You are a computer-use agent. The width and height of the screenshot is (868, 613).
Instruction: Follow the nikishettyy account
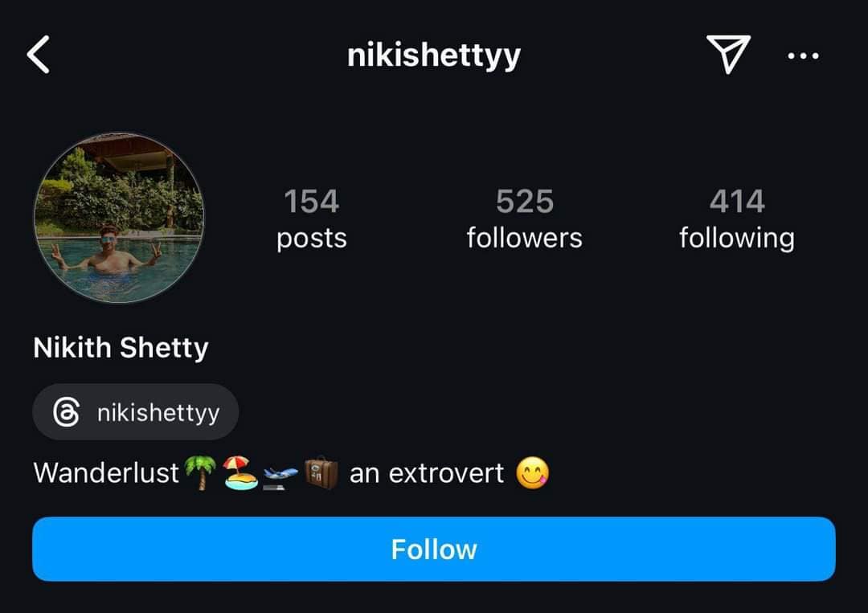(x=434, y=549)
